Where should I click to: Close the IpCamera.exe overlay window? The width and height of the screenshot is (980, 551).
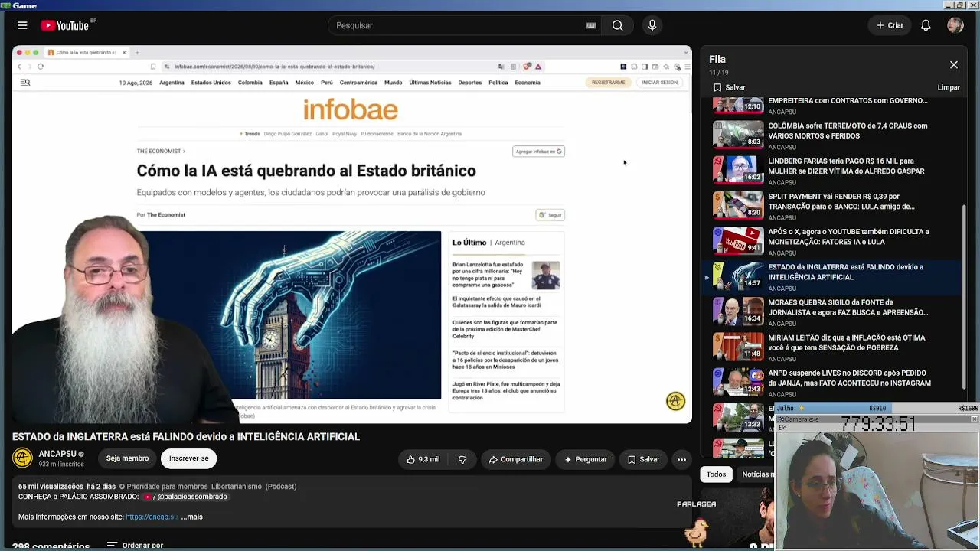click(x=974, y=419)
